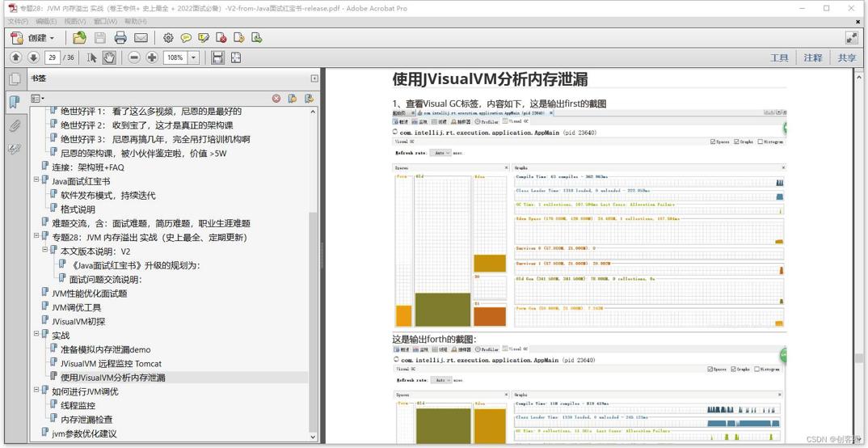This screenshot has height=448, width=868.
Task: Close the document with the menu-bar X
Action: point(857,21)
